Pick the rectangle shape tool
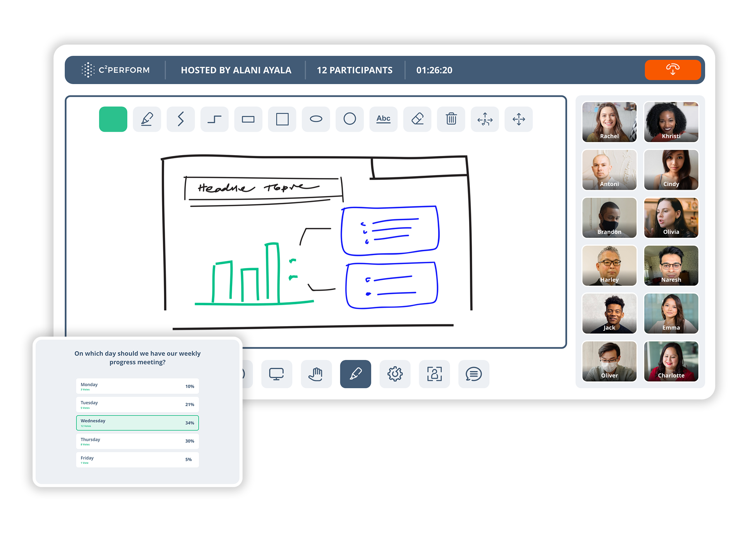The height and width of the screenshot is (560, 735). (248, 119)
